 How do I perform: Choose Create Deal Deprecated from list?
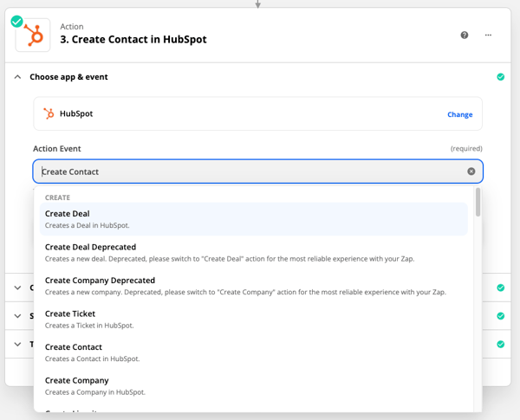coord(254,253)
